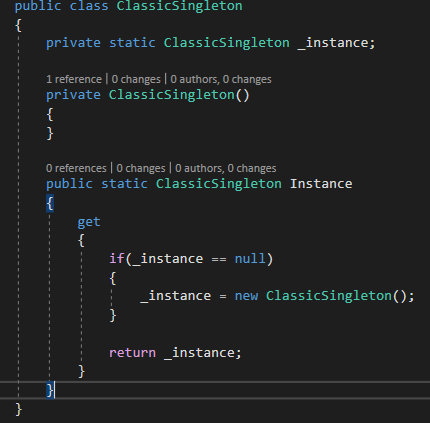430x423 pixels.
Task: Click ClassicSingleton type in new expression
Action: pyautogui.click(x=329, y=296)
